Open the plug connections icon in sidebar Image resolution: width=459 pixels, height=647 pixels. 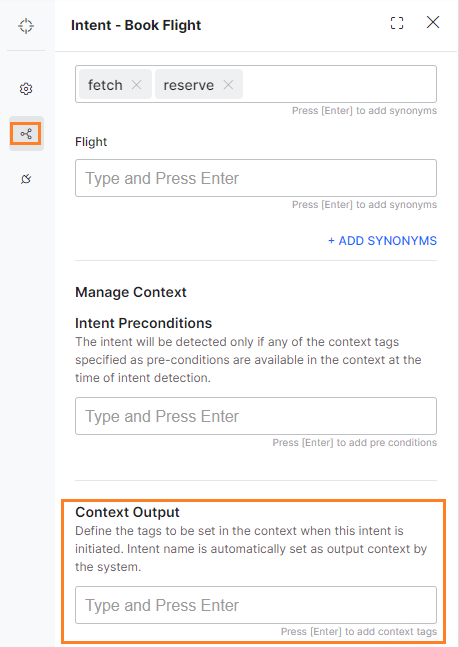click(26, 179)
